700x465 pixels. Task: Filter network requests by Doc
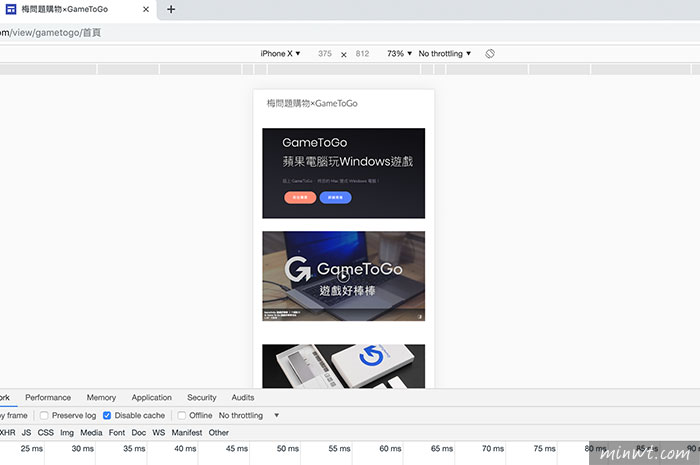[x=138, y=432]
